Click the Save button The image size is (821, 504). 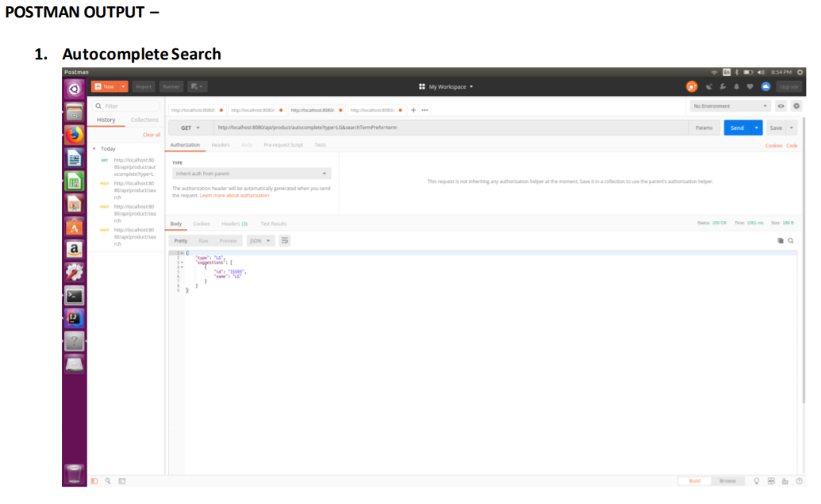coord(776,128)
